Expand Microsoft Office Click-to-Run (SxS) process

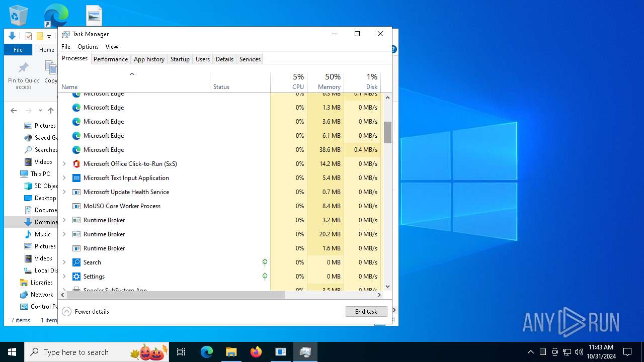pyautogui.click(x=64, y=164)
